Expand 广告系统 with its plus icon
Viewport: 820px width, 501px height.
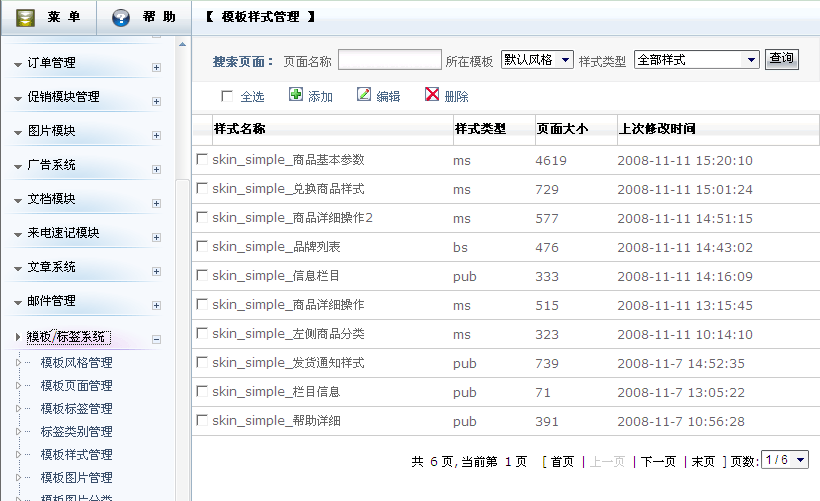[x=156, y=169]
